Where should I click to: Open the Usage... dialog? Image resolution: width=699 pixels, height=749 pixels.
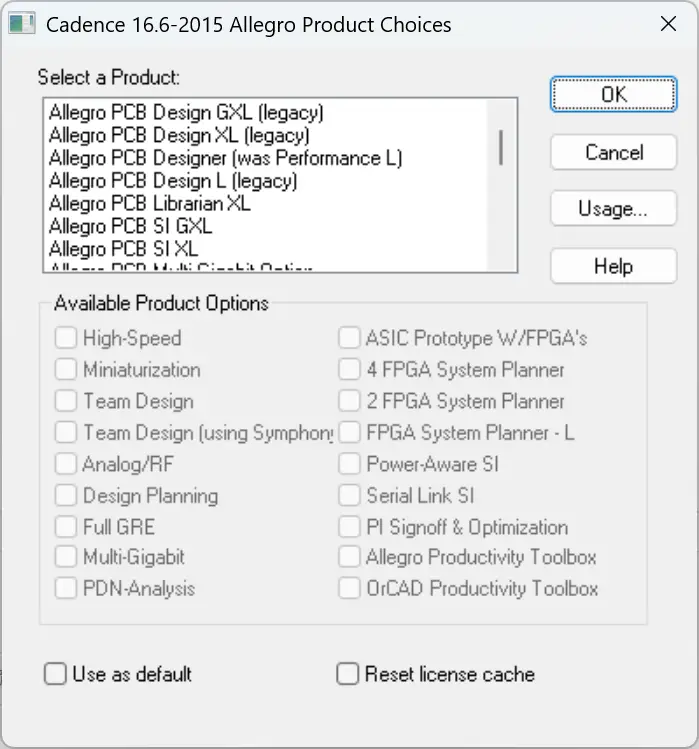pyautogui.click(x=613, y=209)
